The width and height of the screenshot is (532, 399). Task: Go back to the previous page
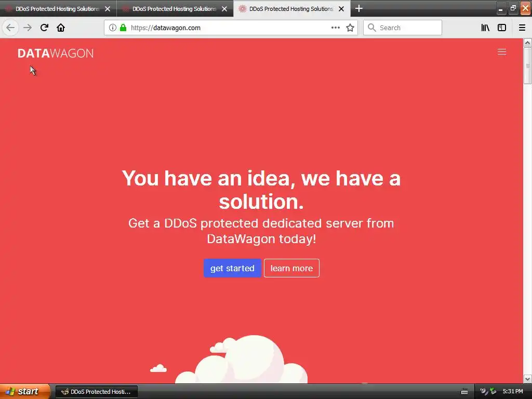pos(10,28)
